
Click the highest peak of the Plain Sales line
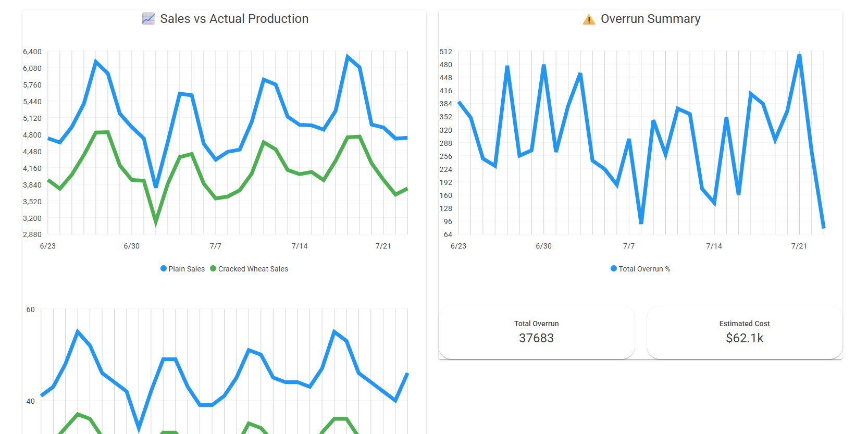(348, 56)
